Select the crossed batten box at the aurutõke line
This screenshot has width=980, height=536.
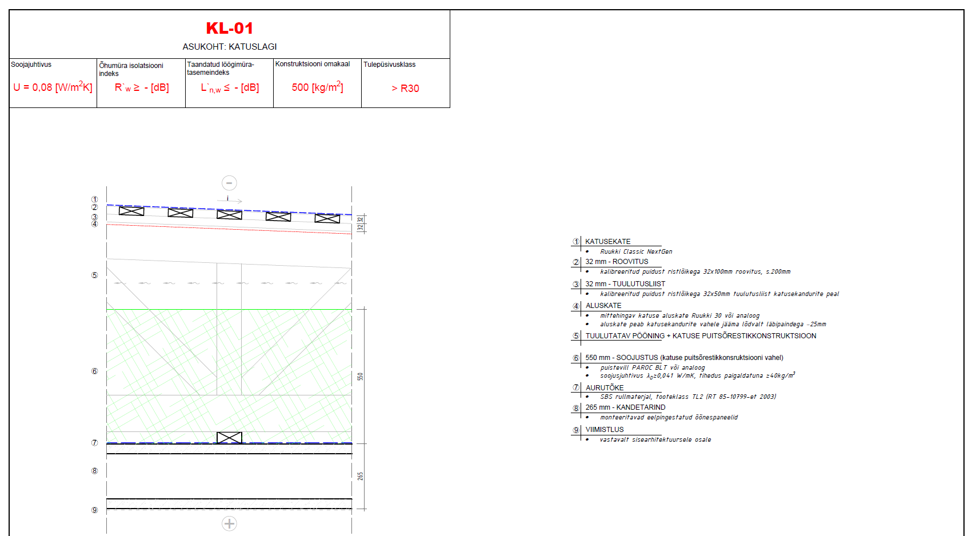click(x=229, y=438)
